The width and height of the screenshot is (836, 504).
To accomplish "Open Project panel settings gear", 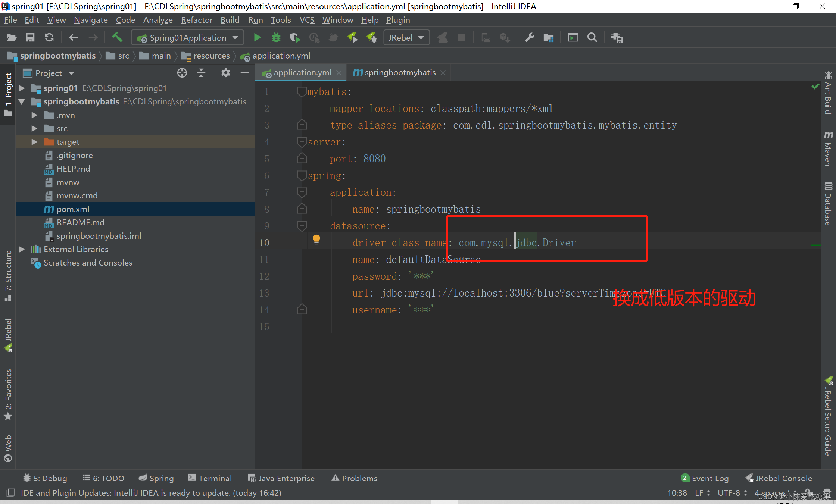I will [225, 73].
